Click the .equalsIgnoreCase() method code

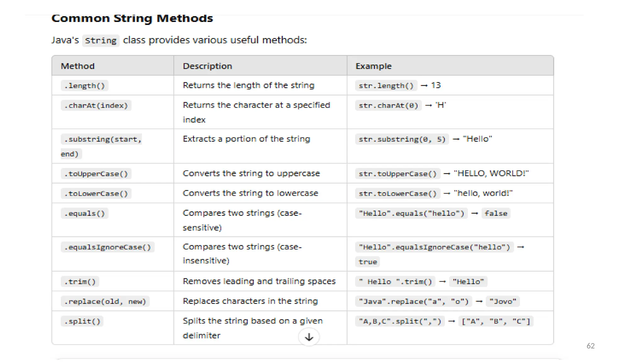[x=108, y=247]
